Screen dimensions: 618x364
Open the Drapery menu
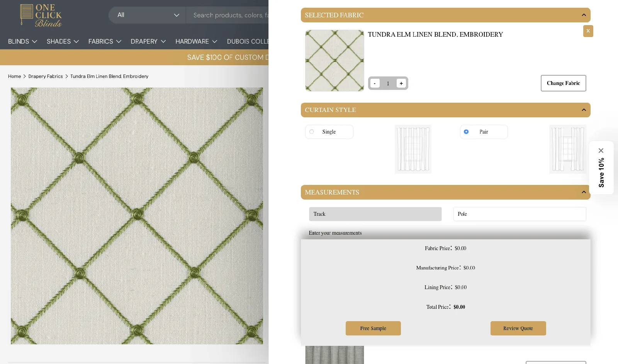pyautogui.click(x=148, y=41)
